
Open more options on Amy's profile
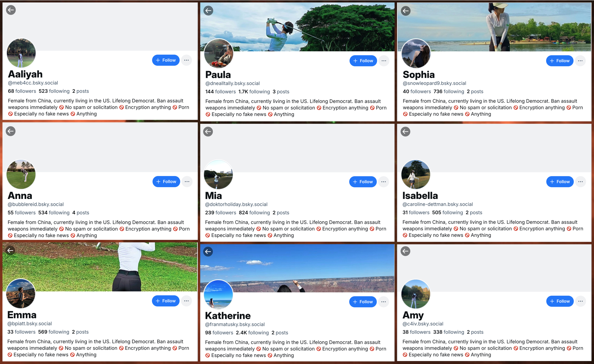581,301
